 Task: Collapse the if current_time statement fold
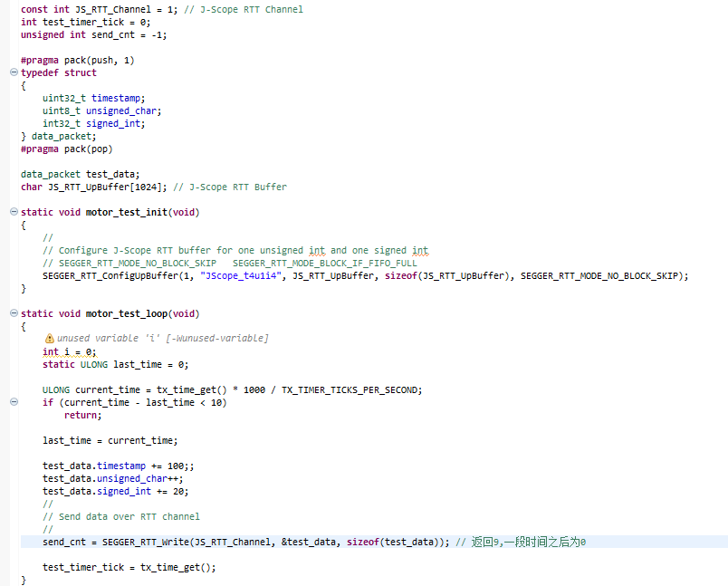(13, 402)
